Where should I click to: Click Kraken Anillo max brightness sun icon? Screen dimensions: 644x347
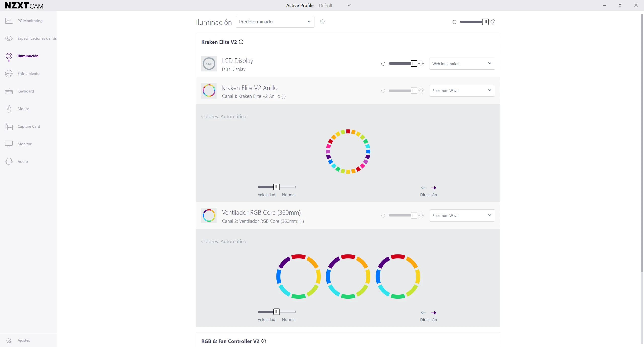[421, 91]
